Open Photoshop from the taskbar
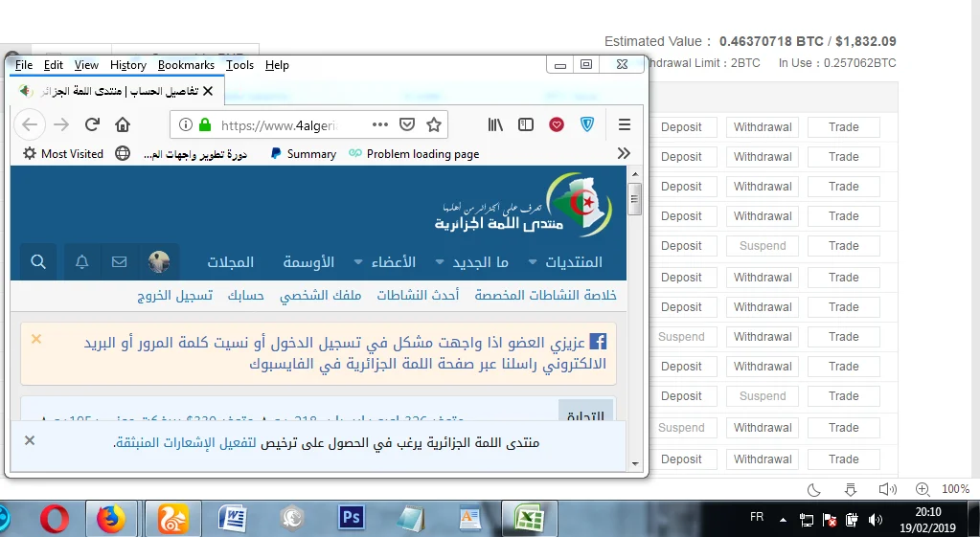The width and height of the screenshot is (980, 537). coord(352,518)
